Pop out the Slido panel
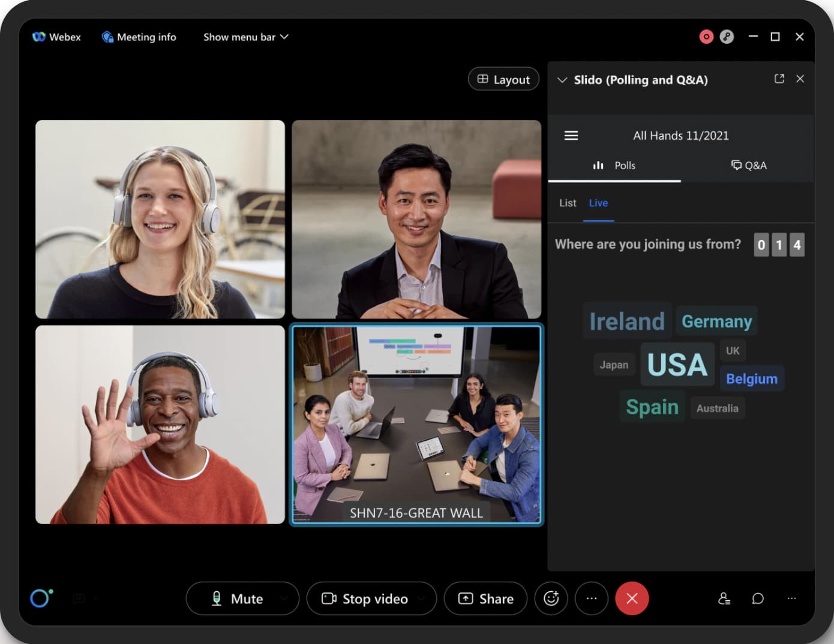Image resolution: width=834 pixels, height=644 pixels. tap(779, 79)
